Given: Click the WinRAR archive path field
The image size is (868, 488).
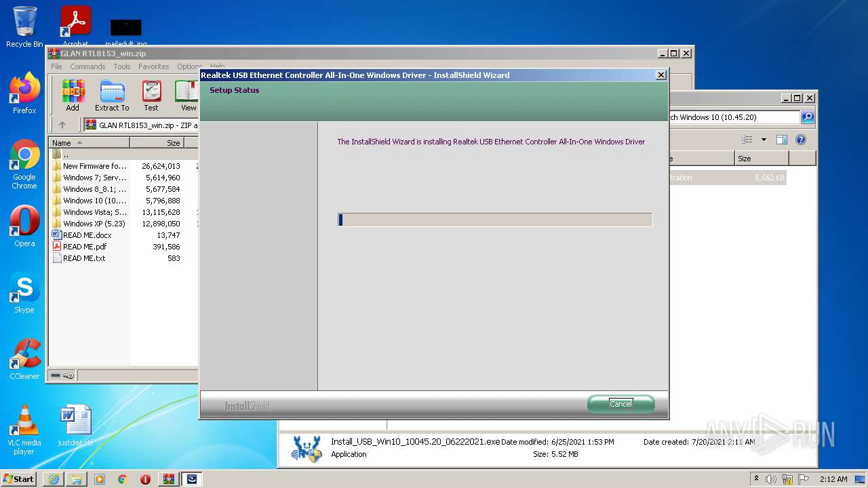Looking at the screenshot, I should pos(141,125).
